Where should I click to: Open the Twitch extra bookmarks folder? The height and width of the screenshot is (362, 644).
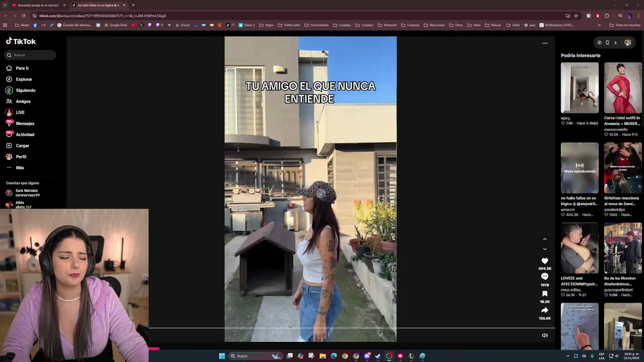click(289, 25)
